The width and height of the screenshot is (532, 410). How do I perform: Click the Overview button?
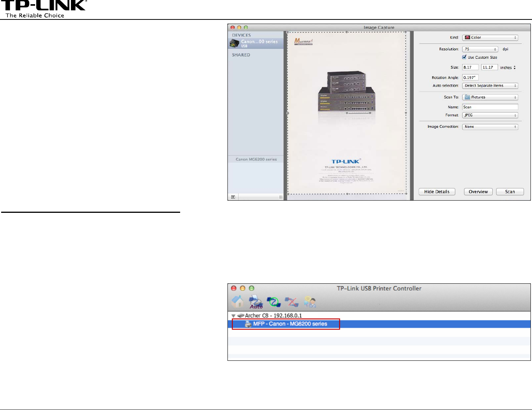click(478, 192)
